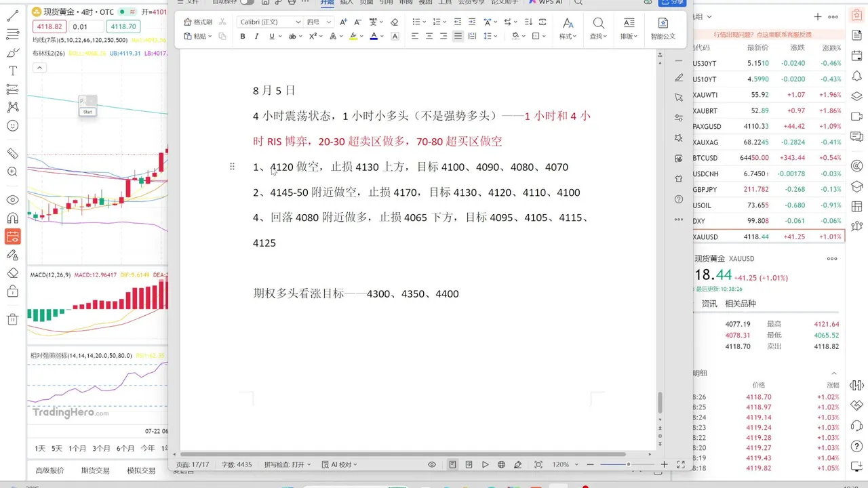Open the 排版 layout menu
Viewport: 868px width, 488px height.
(629, 29)
